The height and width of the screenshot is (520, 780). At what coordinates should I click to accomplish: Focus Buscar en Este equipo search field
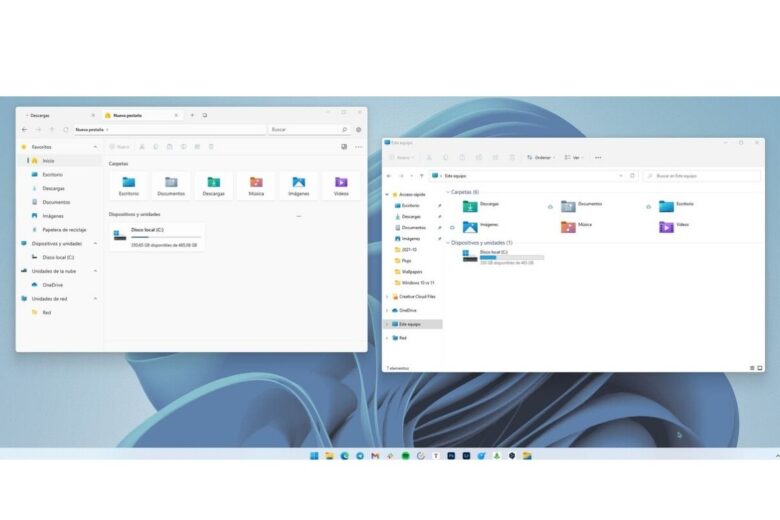click(x=701, y=176)
